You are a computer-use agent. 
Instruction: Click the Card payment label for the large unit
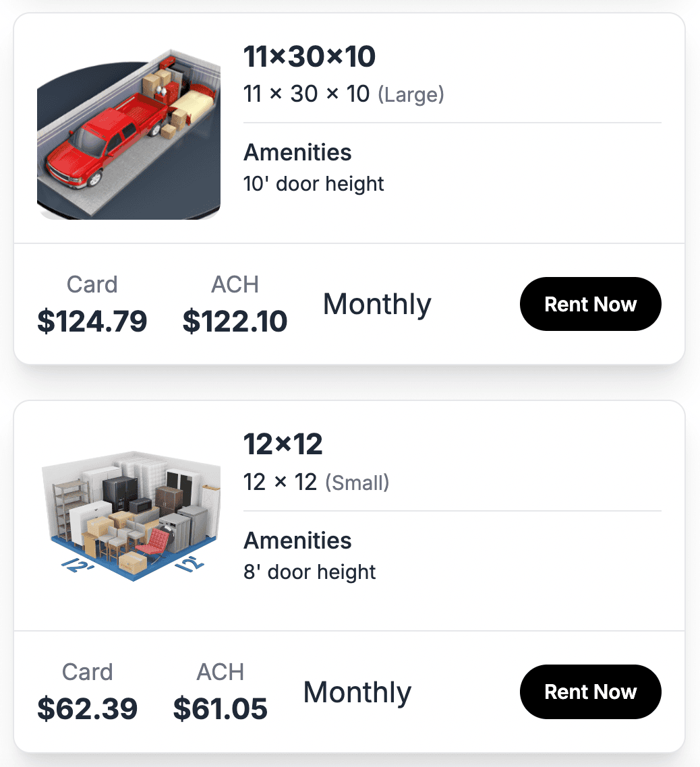92,284
